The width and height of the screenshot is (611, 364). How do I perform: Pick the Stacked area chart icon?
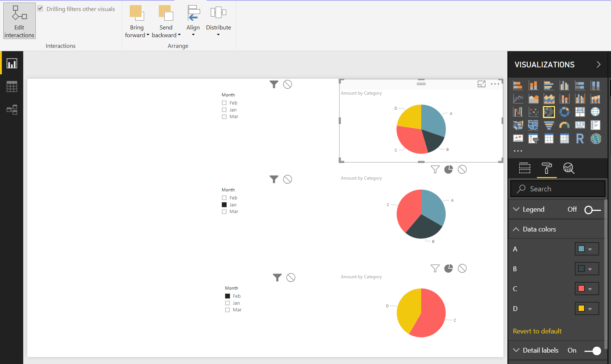549,99
